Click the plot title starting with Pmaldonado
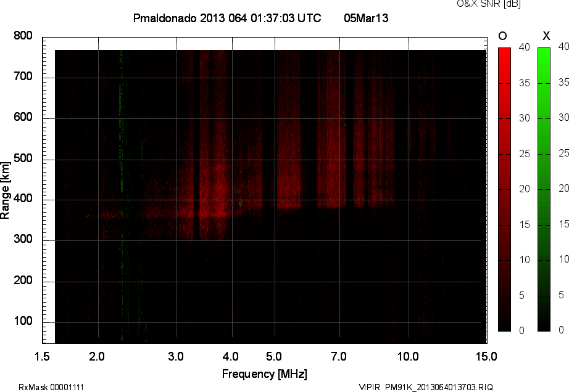 tap(226, 18)
